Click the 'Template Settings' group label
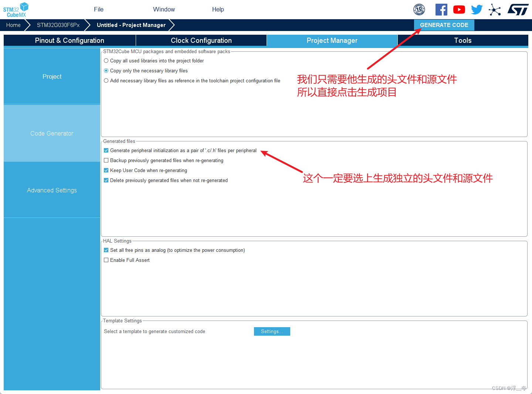The image size is (532, 394). [x=122, y=321]
